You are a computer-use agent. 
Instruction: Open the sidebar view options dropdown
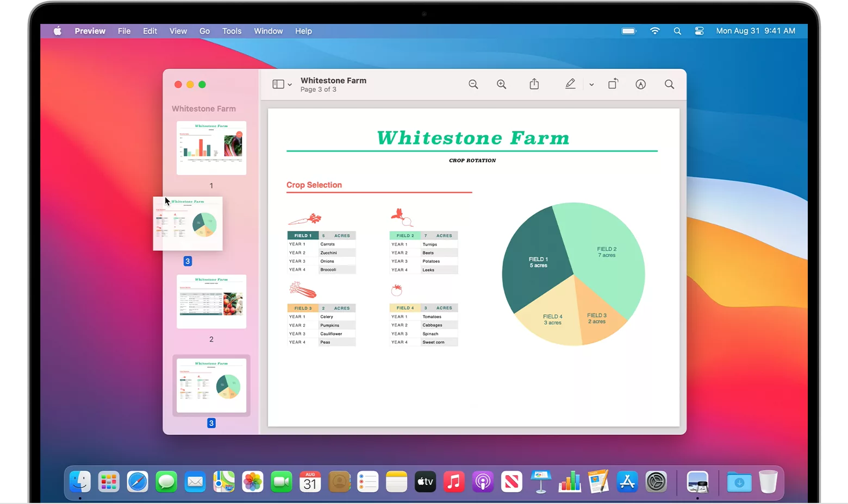coord(288,84)
